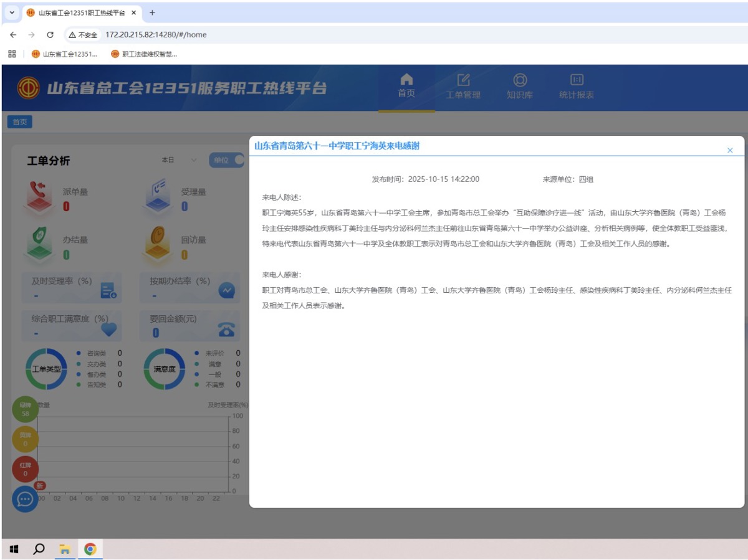Open the 知识库 knowledge base icon

(519, 81)
